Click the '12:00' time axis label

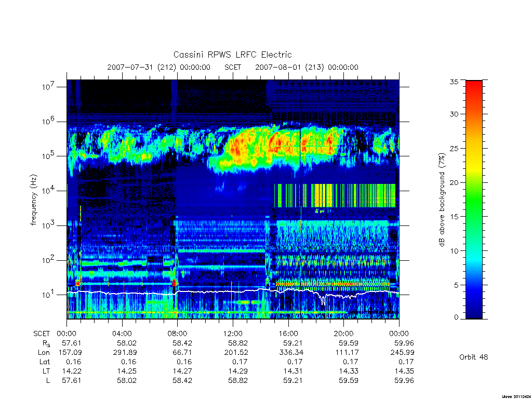(x=233, y=334)
